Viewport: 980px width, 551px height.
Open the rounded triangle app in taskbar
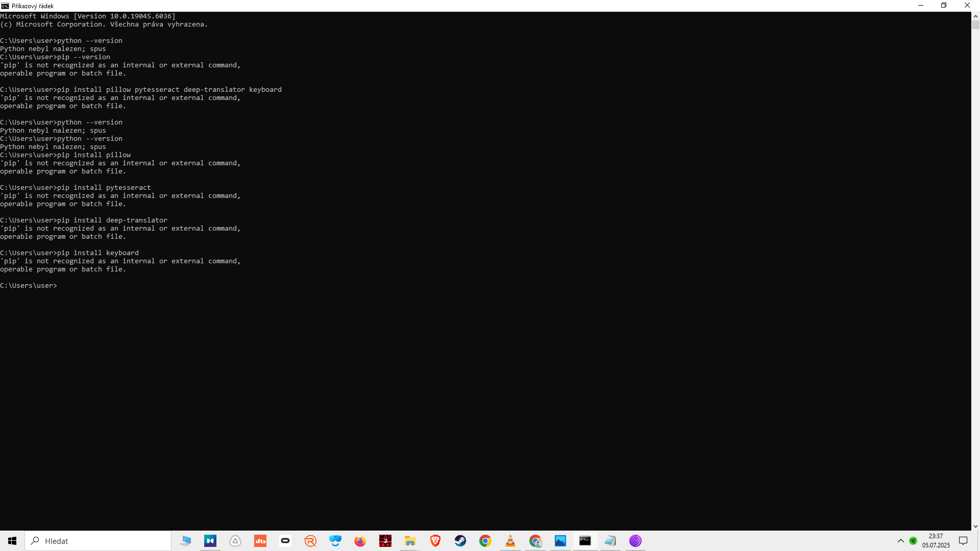tap(235, 541)
